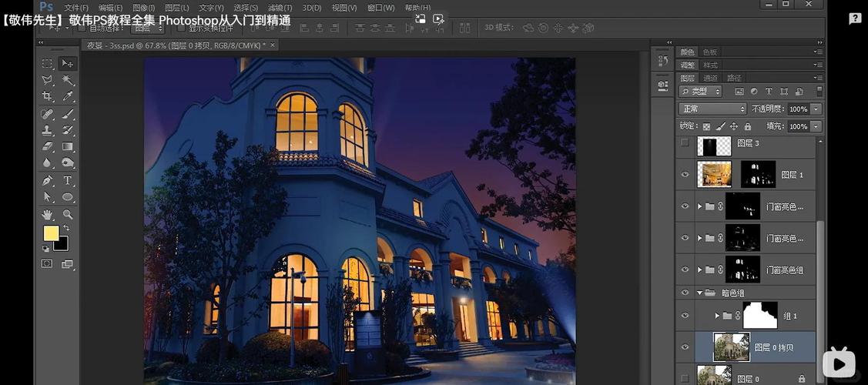
Task: Open the blend mode 正常 dropdown
Action: [x=712, y=109]
